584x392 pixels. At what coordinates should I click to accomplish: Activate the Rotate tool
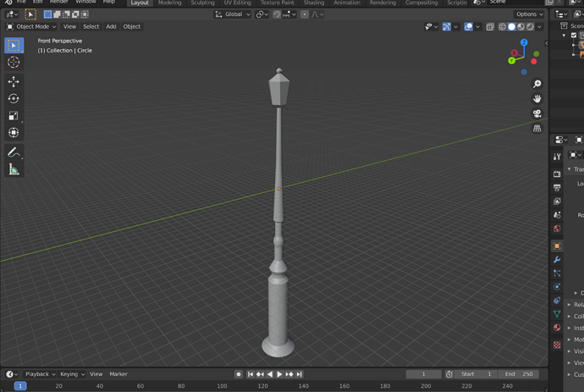14,99
